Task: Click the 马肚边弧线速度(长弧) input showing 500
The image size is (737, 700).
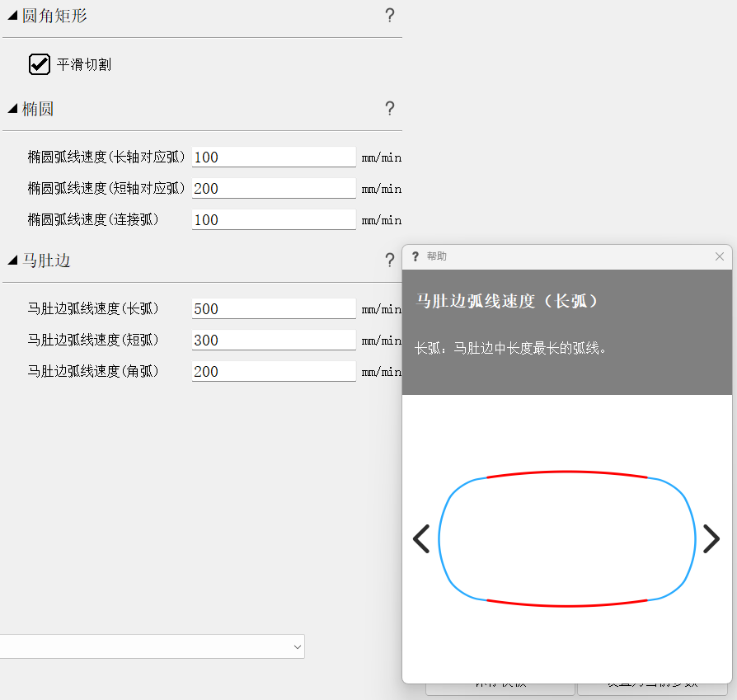Action: click(274, 308)
